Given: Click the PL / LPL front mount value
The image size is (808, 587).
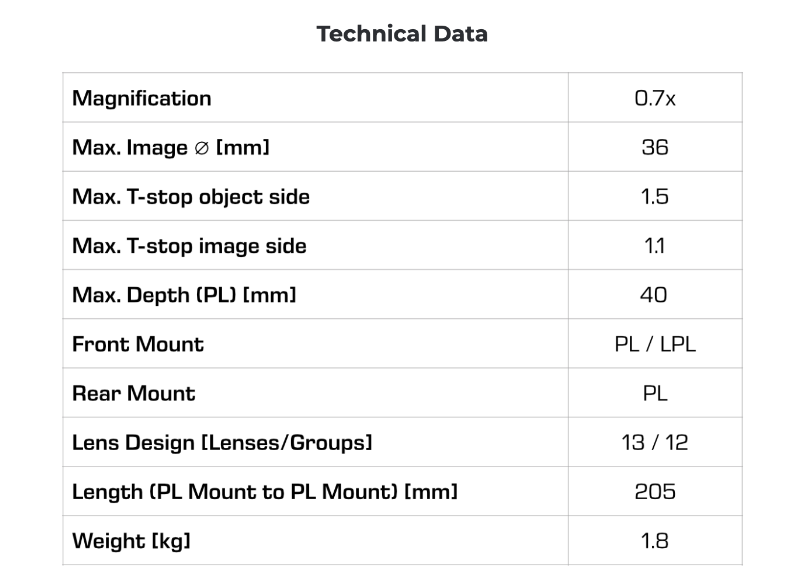Looking at the screenshot, I should click(655, 344).
